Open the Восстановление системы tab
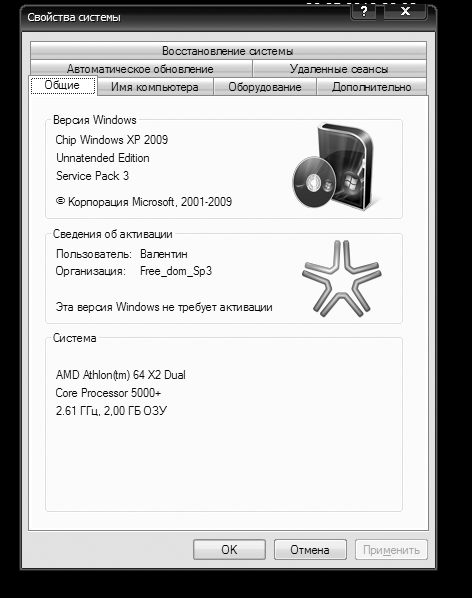Image resolution: width=472 pixels, height=598 pixels. click(228, 51)
